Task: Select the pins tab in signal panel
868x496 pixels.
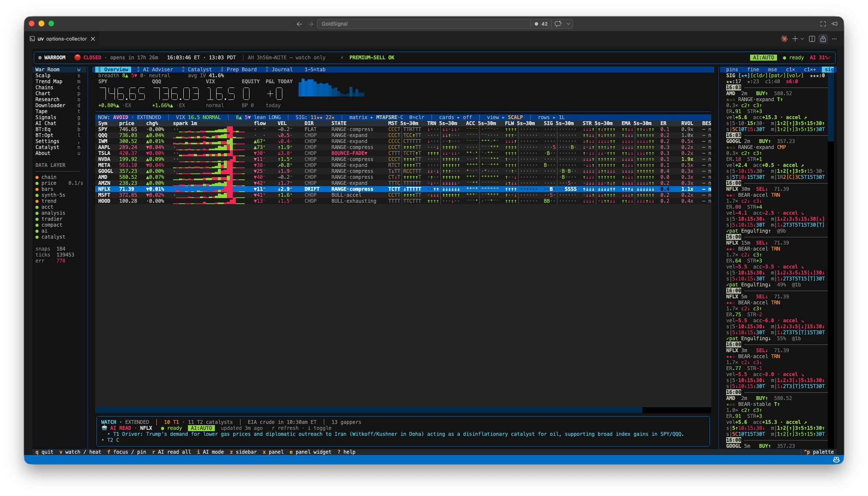Action: point(732,70)
